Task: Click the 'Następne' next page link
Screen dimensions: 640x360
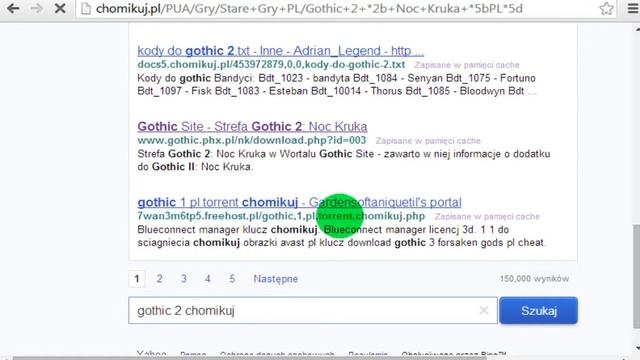Action: 276,279
